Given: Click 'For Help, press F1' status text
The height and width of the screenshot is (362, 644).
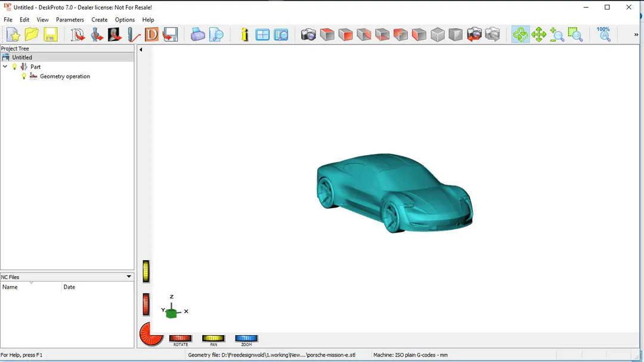Looking at the screenshot, I should tap(21, 355).
